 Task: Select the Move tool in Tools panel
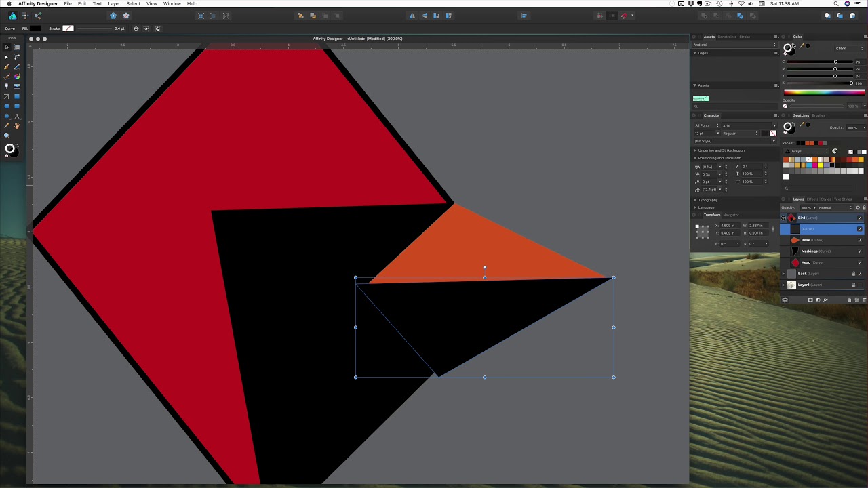[7, 47]
